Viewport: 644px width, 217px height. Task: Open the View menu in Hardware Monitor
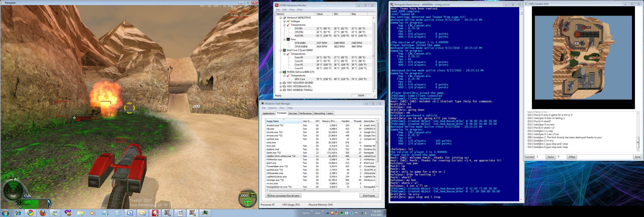(292, 10)
